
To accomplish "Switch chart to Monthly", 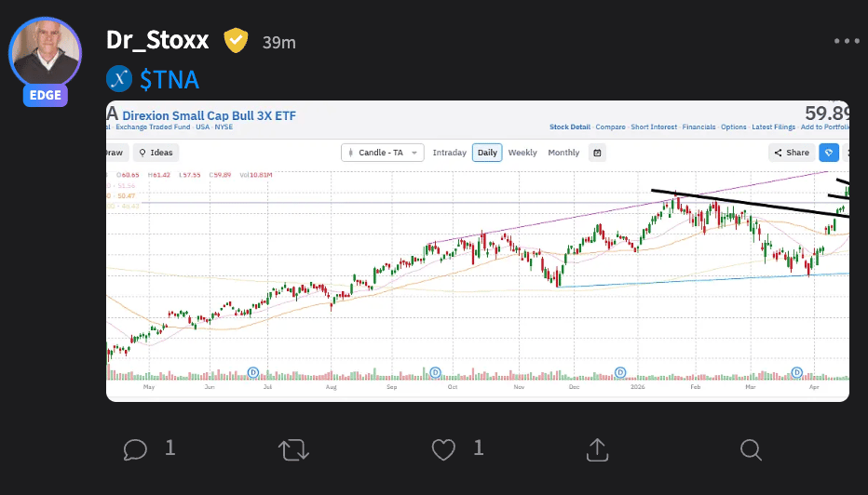I will [563, 153].
